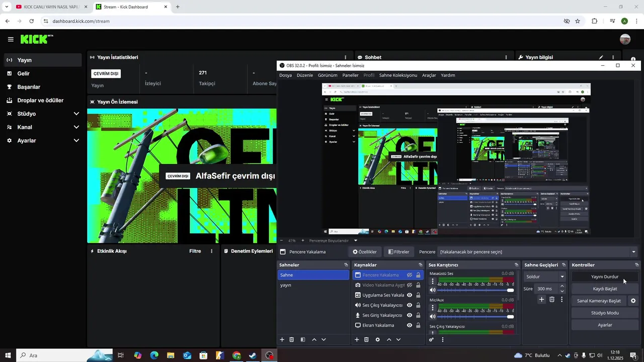Pop out the Kaynaklar dock
This screenshot has height=362, width=644.
[420, 265]
